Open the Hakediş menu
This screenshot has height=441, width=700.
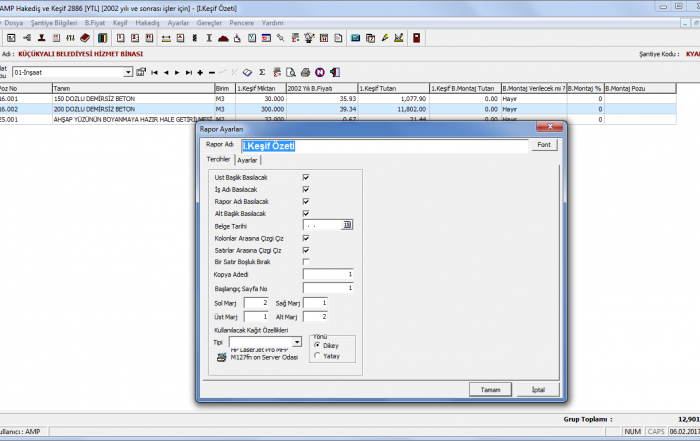(147, 20)
